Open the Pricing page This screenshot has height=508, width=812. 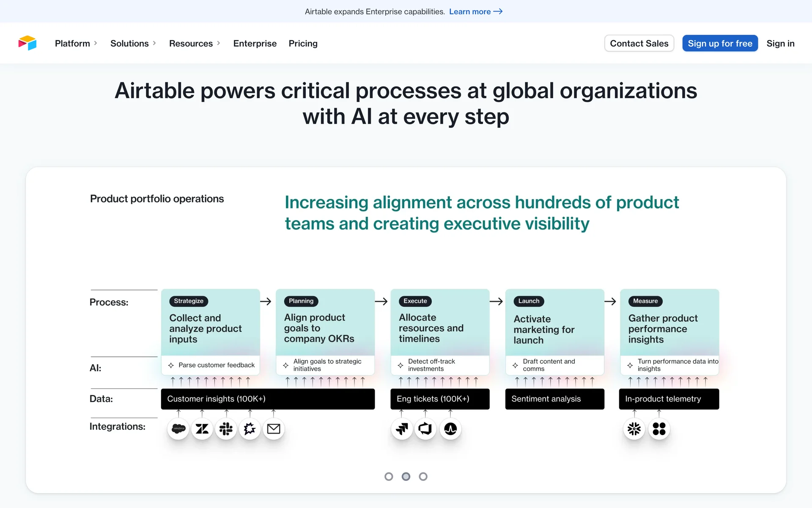[303, 43]
